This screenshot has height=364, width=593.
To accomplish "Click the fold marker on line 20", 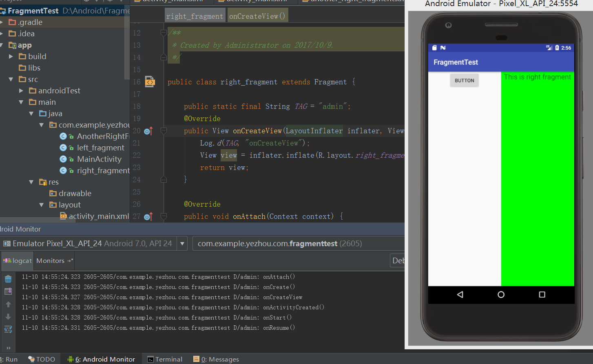I will point(164,131).
